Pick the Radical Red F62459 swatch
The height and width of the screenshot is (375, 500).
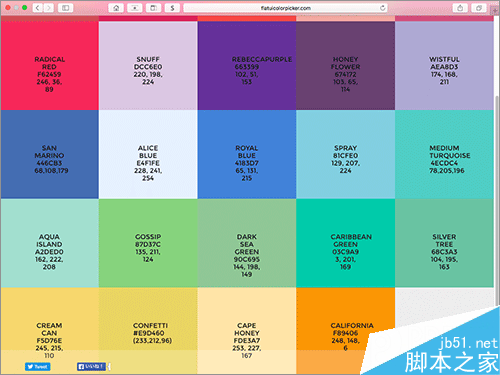coord(49,66)
